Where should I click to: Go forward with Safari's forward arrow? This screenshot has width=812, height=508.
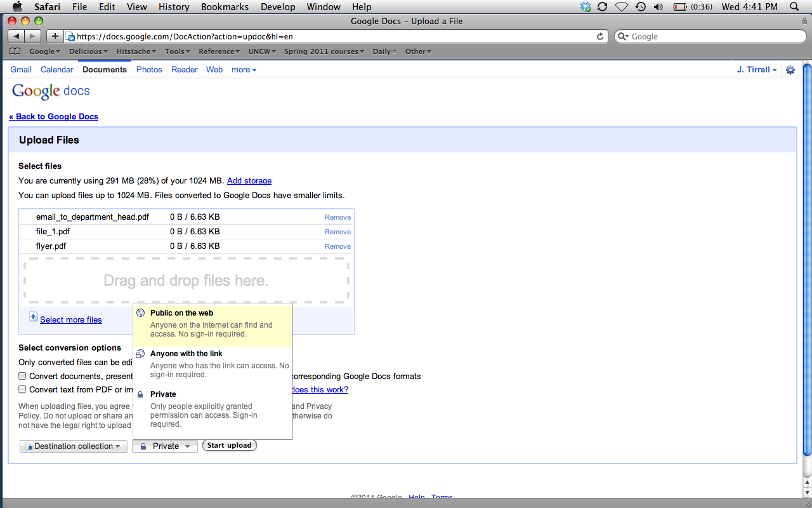[x=33, y=36]
